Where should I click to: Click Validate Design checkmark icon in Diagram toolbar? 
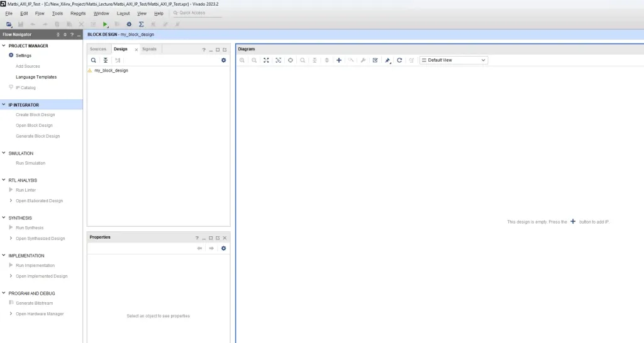375,60
